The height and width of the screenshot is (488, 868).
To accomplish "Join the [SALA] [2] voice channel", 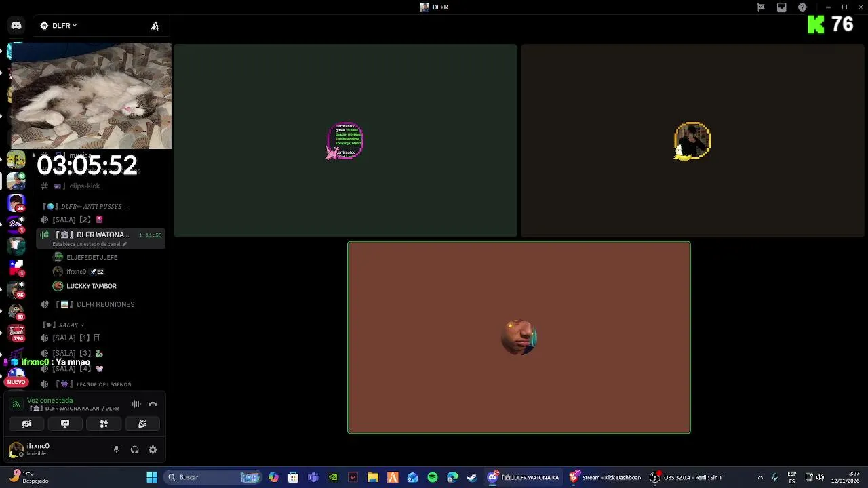I will coord(100,220).
